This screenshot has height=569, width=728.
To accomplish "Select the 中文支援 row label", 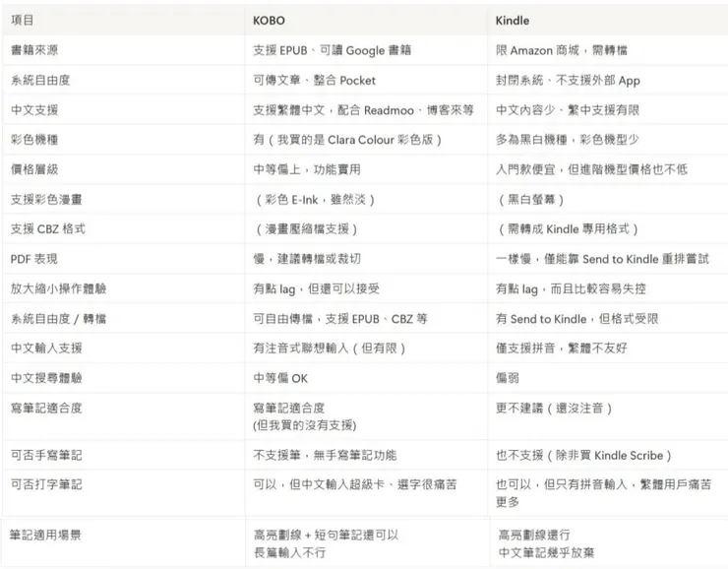I will coord(33,109).
